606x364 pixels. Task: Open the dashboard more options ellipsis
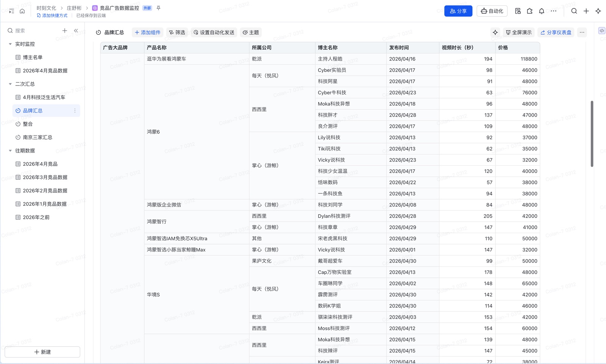[582, 33]
